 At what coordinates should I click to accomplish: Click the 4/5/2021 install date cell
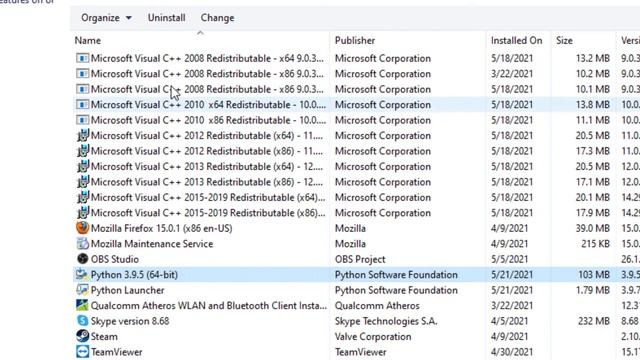tap(509, 321)
